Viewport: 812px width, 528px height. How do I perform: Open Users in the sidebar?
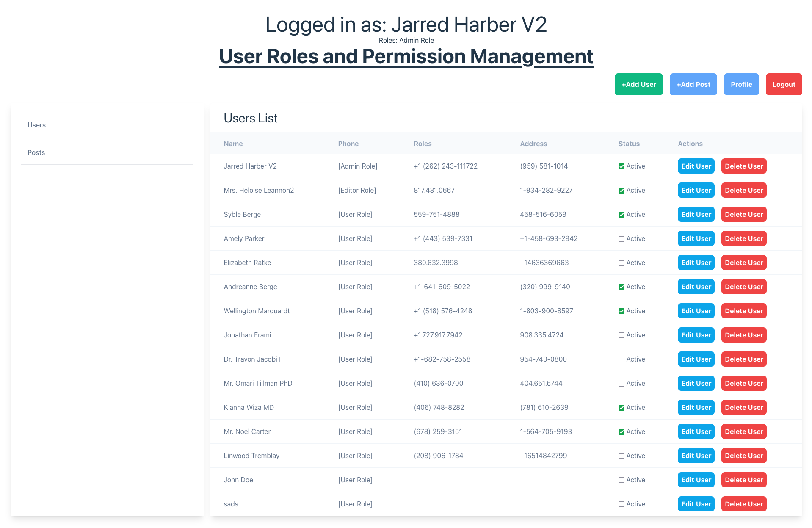coord(36,125)
